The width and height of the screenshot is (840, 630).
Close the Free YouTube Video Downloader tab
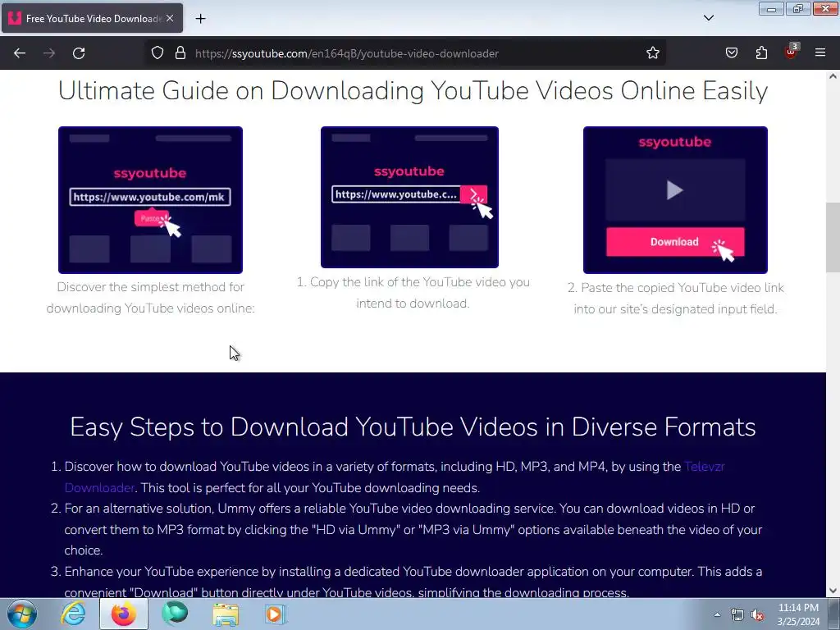(170, 18)
